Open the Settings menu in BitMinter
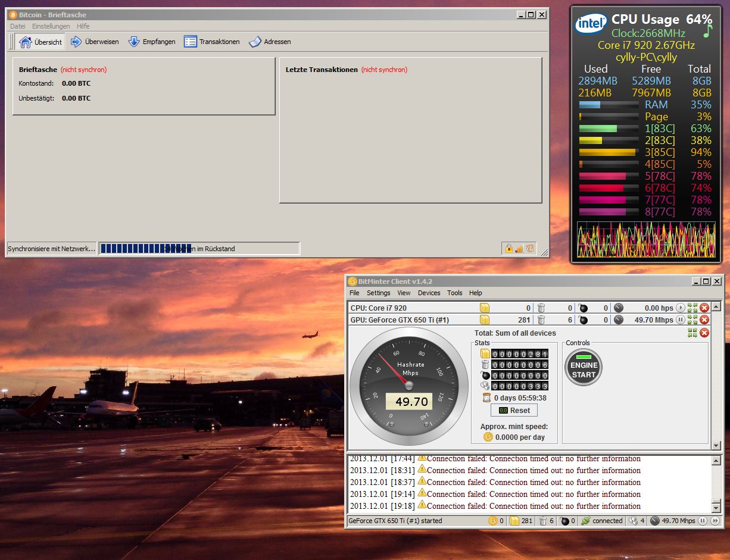 [378, 293]
